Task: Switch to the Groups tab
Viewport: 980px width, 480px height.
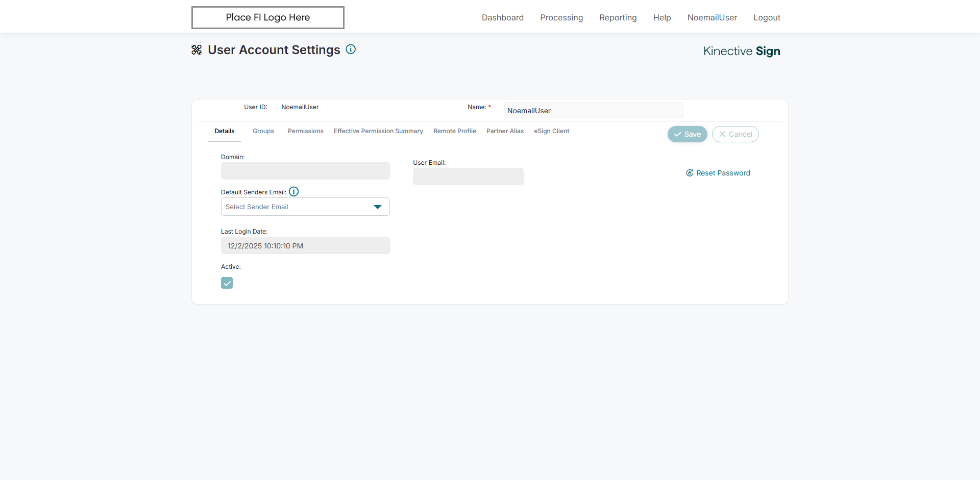Action: 263,131
